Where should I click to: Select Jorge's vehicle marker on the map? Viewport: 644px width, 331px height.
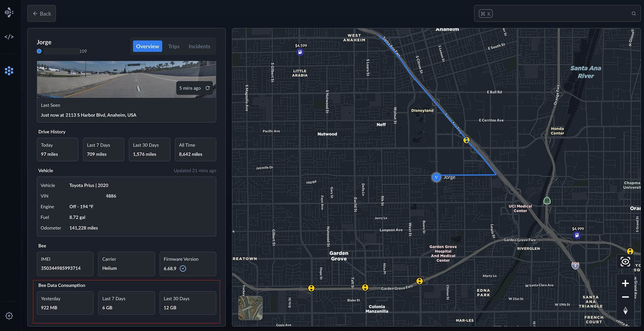[x=436, y=177]
